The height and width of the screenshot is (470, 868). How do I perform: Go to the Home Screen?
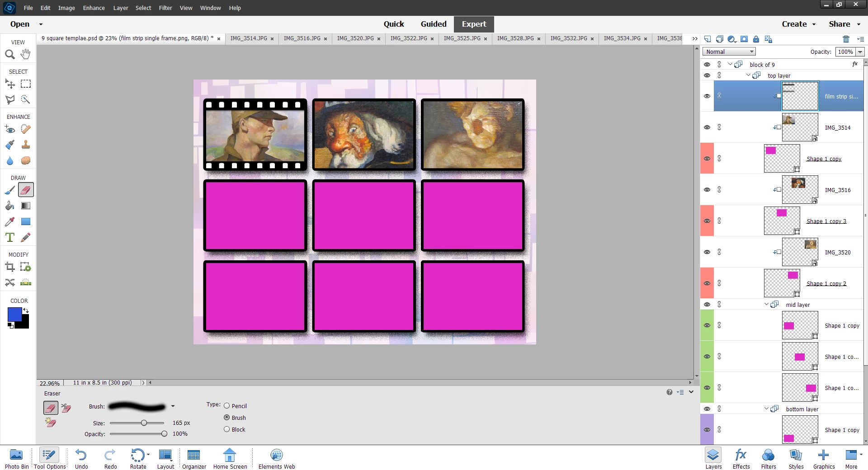tap(230, 459)
